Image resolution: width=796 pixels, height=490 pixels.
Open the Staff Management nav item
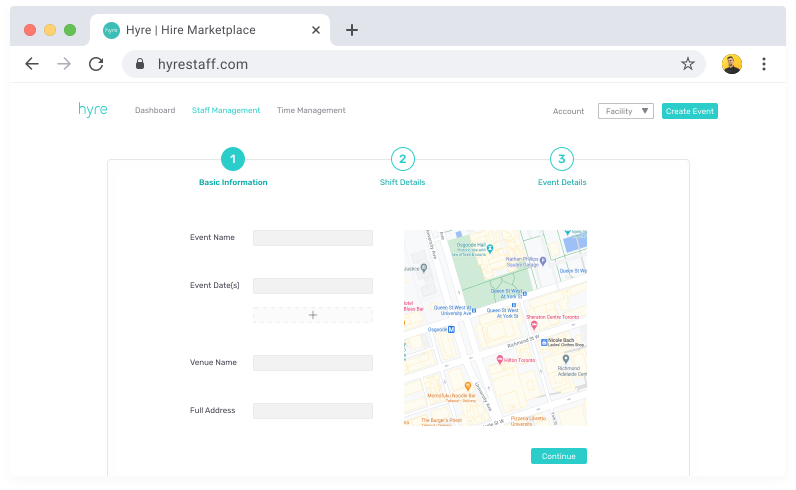click(226, 110)
